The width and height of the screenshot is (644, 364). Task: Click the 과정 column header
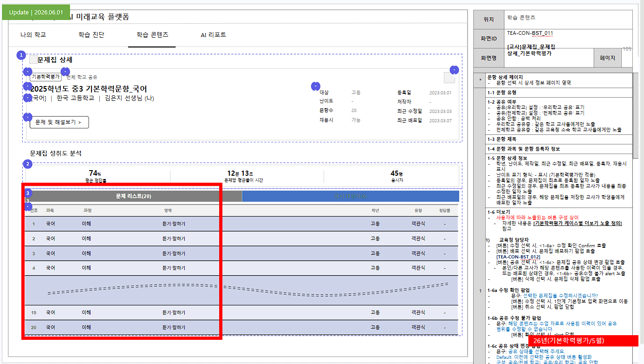[86, 211]
